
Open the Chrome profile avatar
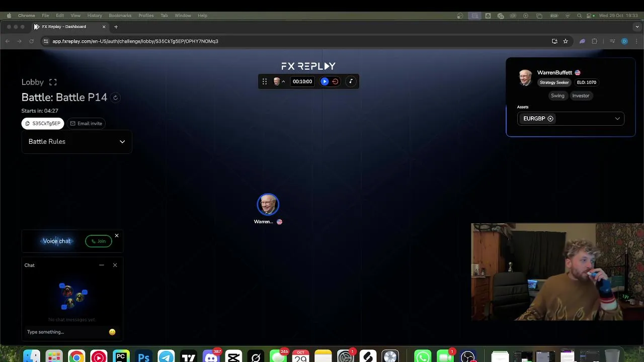[624, 41]
